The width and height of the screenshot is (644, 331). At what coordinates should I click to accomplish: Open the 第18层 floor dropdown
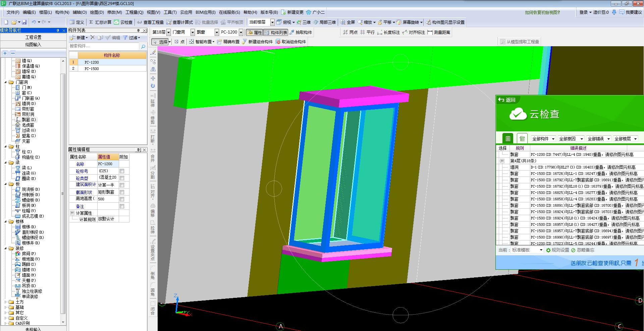pyautogui.click(x=168, y=32)
